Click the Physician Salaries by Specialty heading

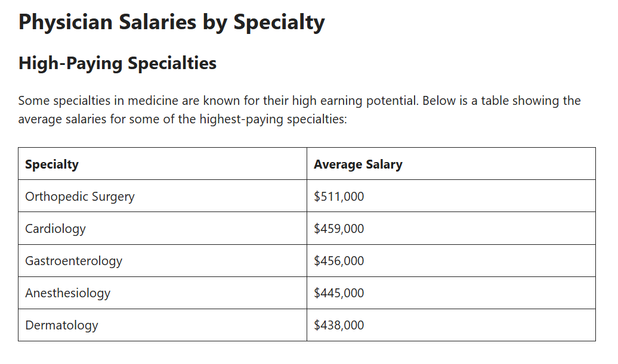tap(171, 22)
